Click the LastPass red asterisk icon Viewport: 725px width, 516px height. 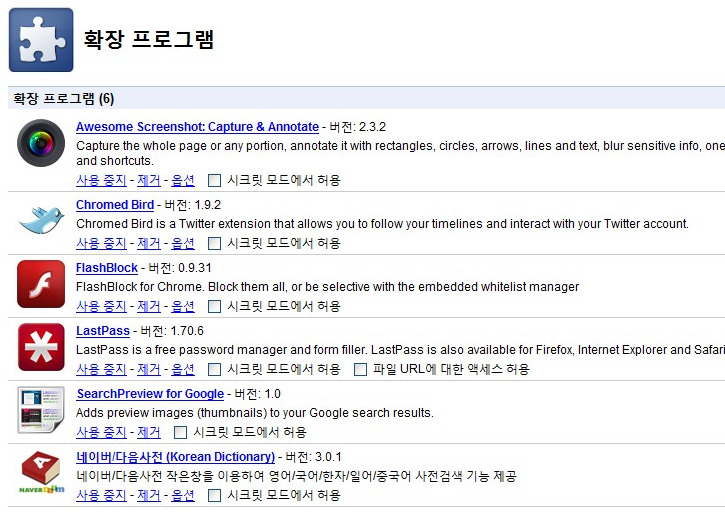[x=41, y=347]
